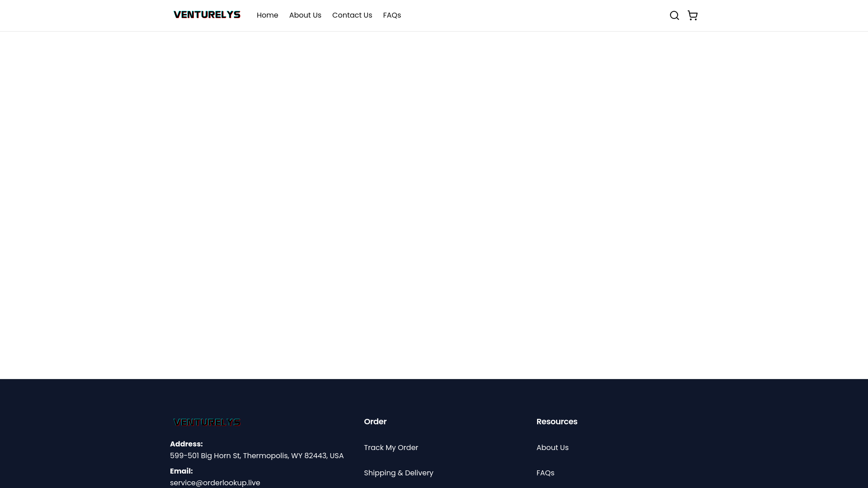Click the Big Horn St address text
The image size is (868, 488).
point(257,455)
